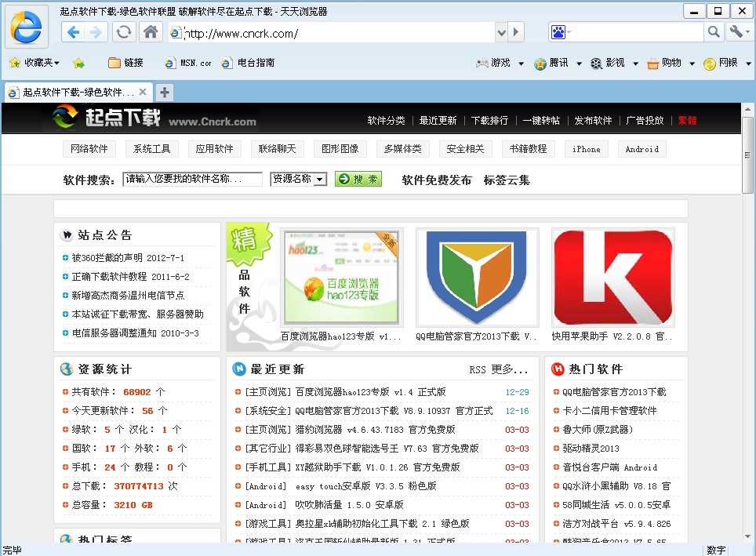Image resolution: width=756 pixels, height=556 pixels.
Task: Open the 游戏 toolbar shortcut
Action: click(493, 63)
